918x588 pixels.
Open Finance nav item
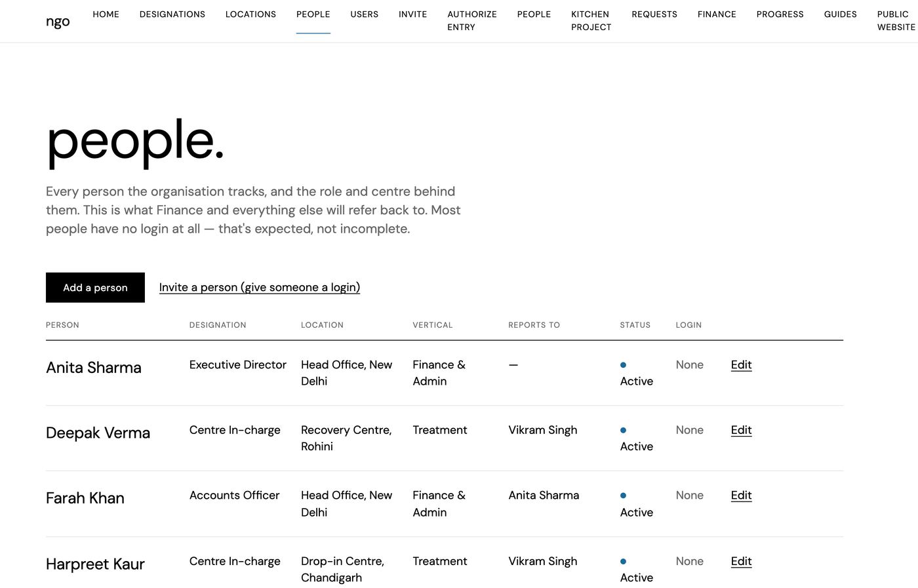pos(717,14)
